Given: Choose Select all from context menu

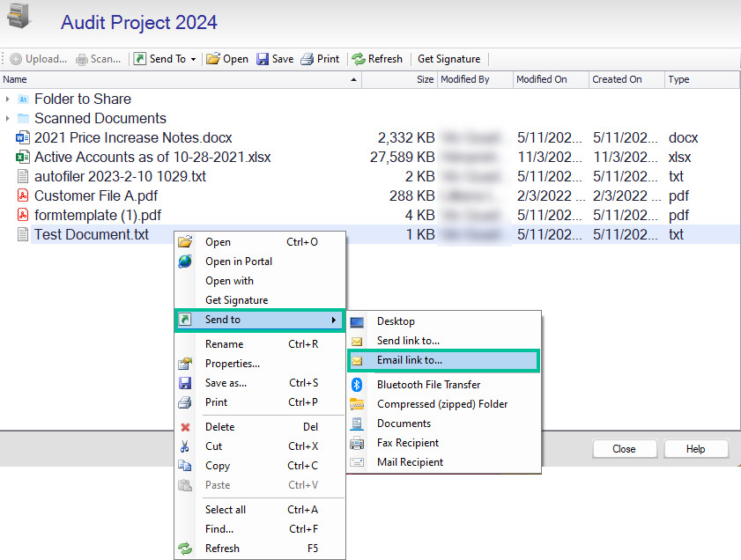Looking at the screenshot, I should 260,510.
